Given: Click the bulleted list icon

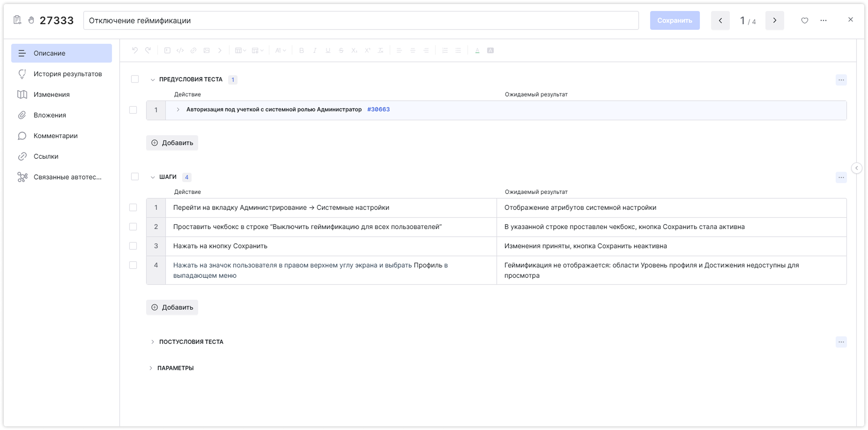Looking at the screenshot, I should [x=458, y=50].
